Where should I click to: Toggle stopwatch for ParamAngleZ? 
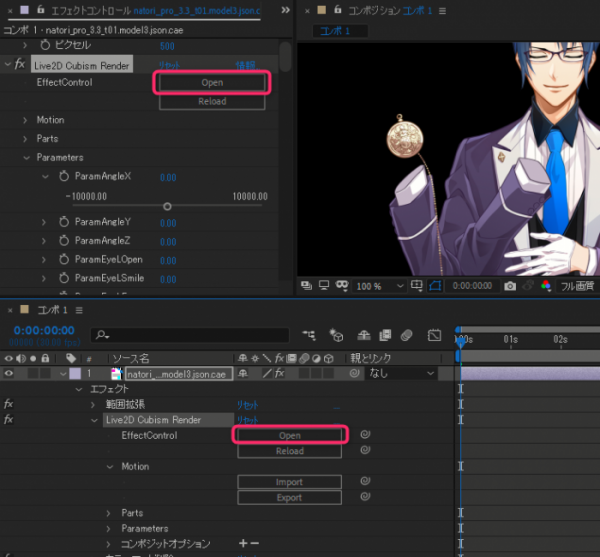click(x=64, y=240)
